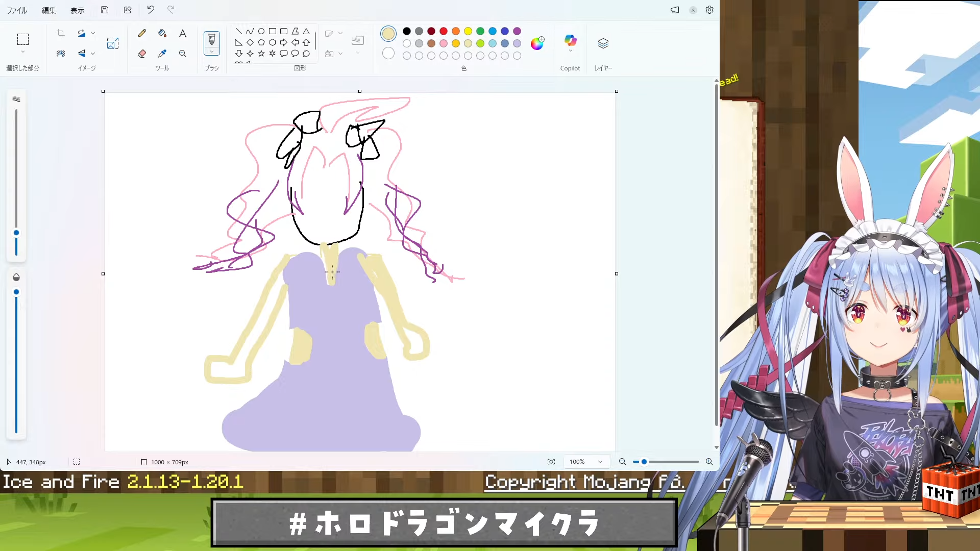This screenshot has height=551, width=980.
Task: Select the Magnifier tool
Action: coord(182,54)
